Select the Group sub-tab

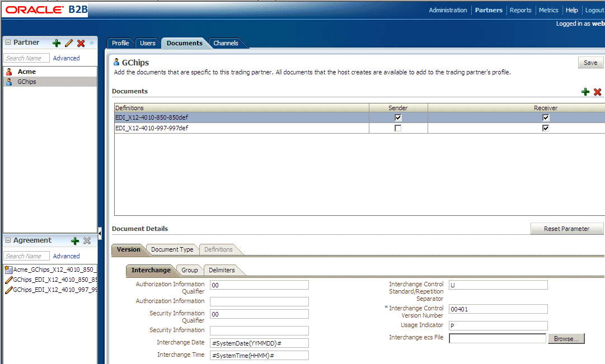pos(190,270)
